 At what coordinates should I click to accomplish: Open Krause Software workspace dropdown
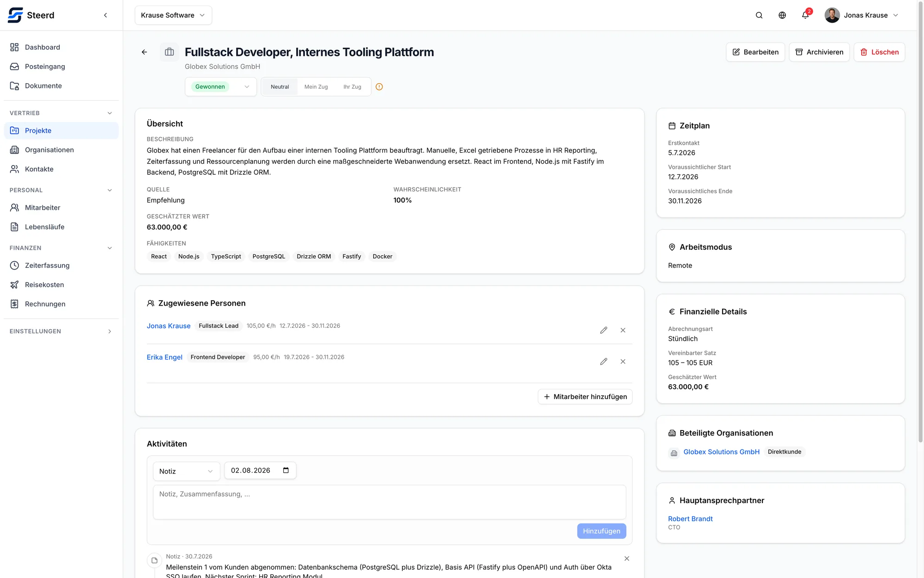[x=173, y=15]
